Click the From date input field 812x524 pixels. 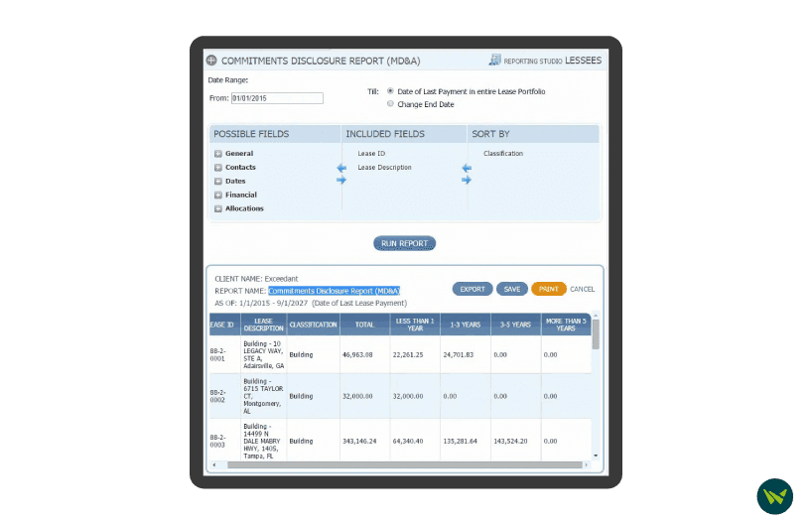[x=277, y=98]
